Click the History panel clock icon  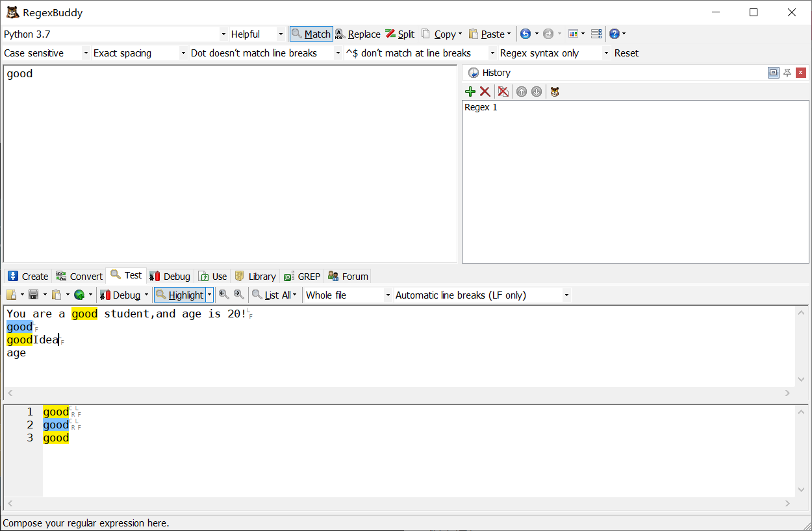(474, 73)
